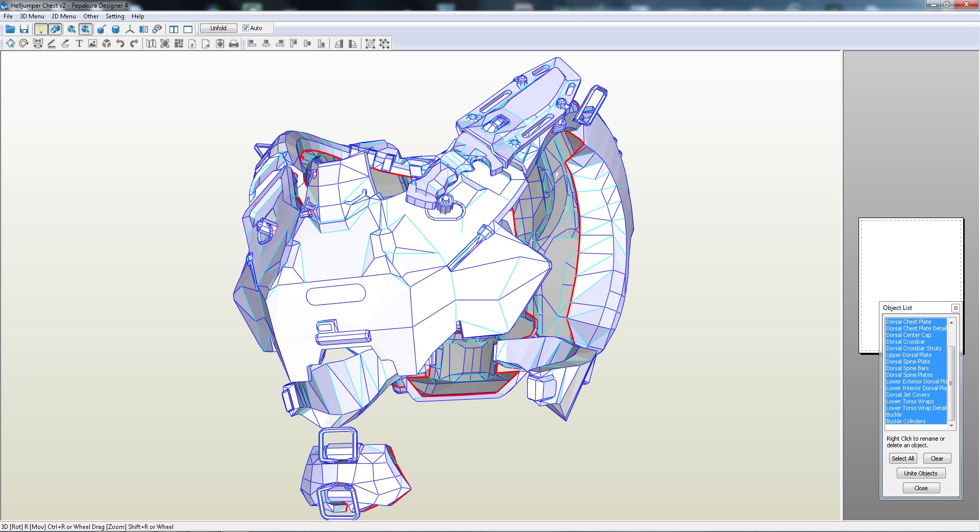Screen dimensions: 980x532
Task: Open the 3D Menu
Action: [32, 16]
